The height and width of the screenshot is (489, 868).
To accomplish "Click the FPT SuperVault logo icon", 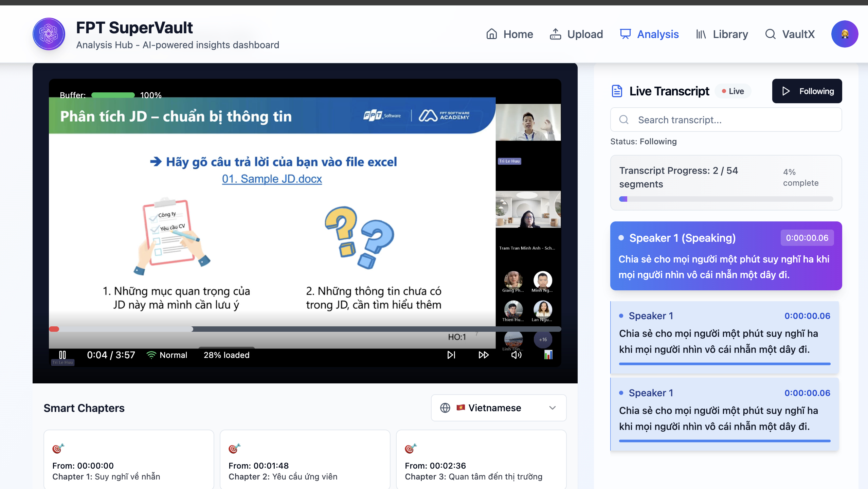I will point(49,34).
